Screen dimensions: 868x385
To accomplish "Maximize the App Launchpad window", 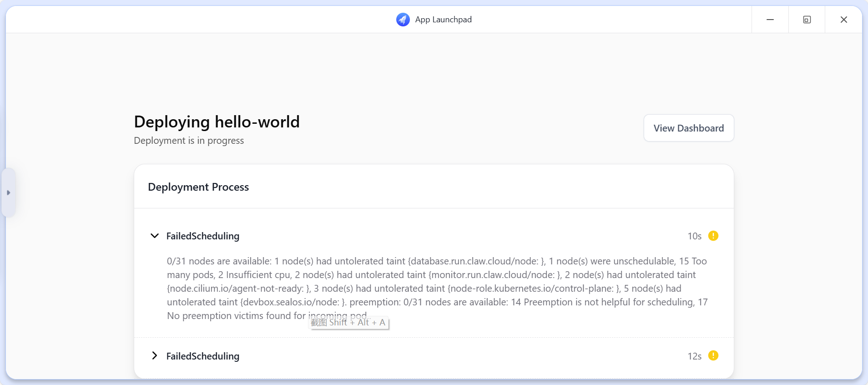I will [x=807, y=20].
